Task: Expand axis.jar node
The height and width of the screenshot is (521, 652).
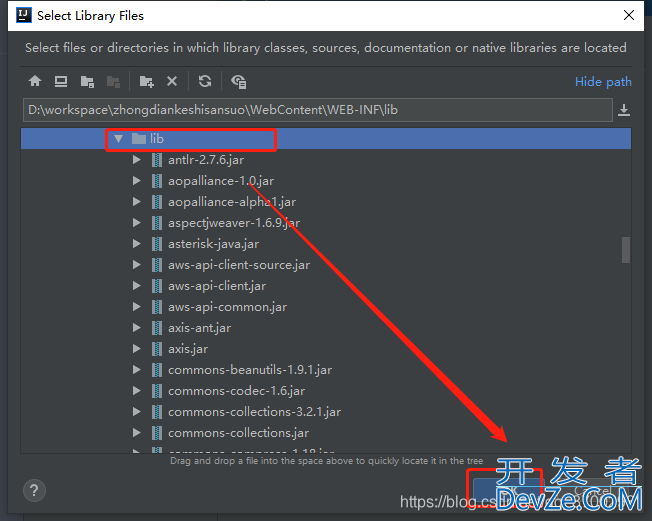Action: point(136,348)
